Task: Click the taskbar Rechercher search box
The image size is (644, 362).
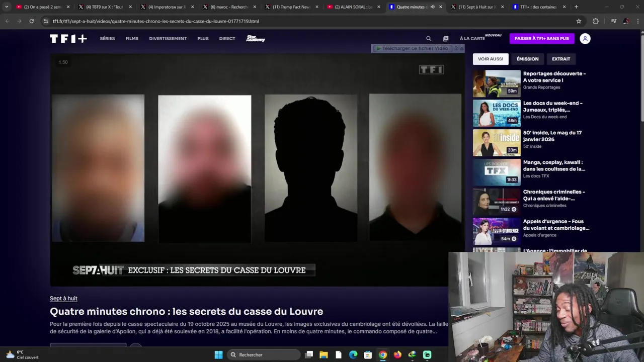Action: (263, 354)
